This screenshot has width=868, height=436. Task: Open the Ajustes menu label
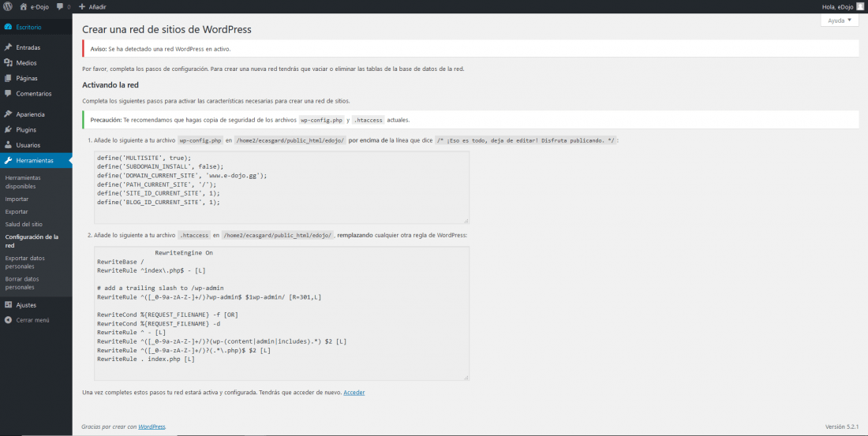point(26,305)
